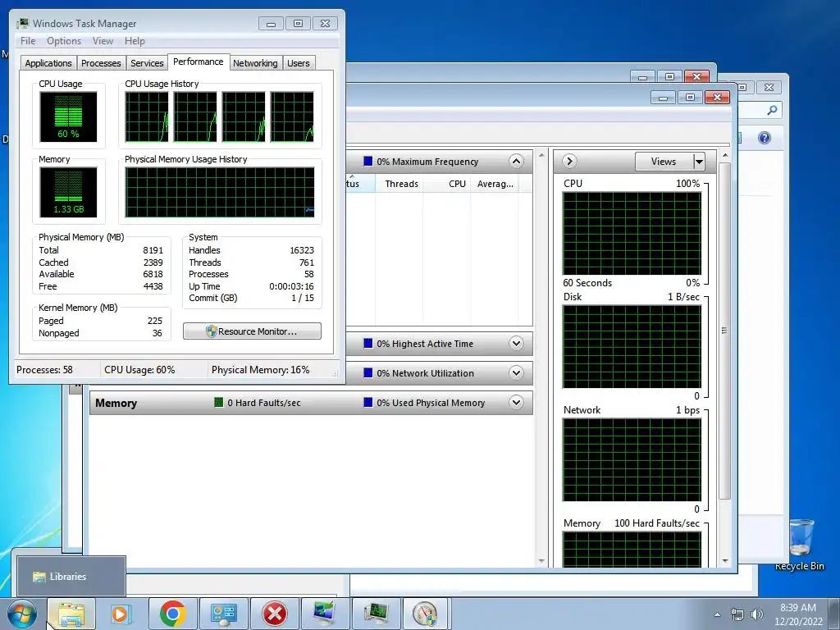Click the Resource Monitor Disk graph
840x630 pixels.
[x=632, y=347]
